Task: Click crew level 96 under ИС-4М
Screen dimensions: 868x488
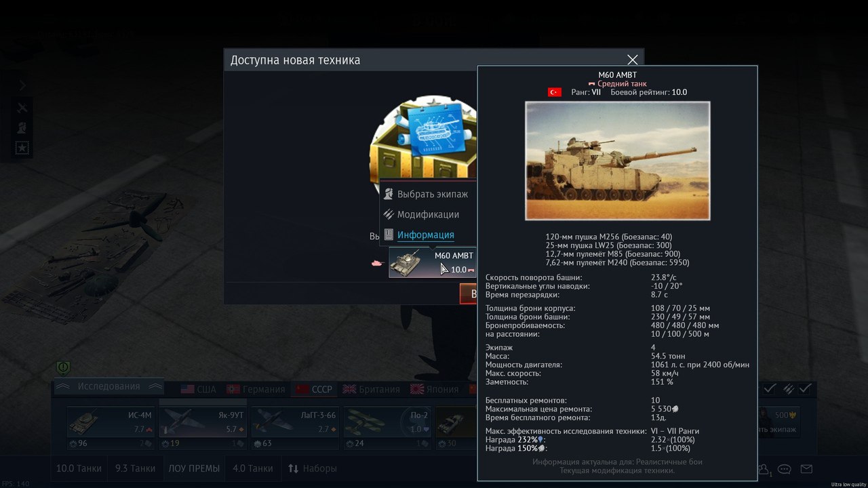Action: click(79, 444)
